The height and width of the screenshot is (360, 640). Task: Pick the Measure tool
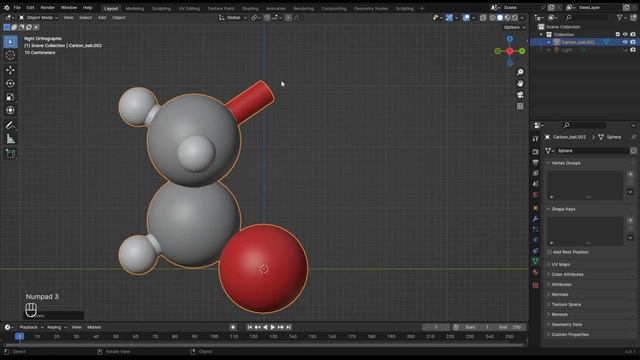pyautogui.click(x=11, y=139)
